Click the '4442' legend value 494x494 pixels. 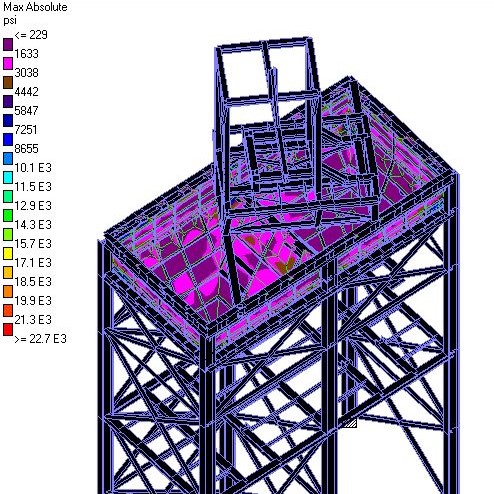26,92
